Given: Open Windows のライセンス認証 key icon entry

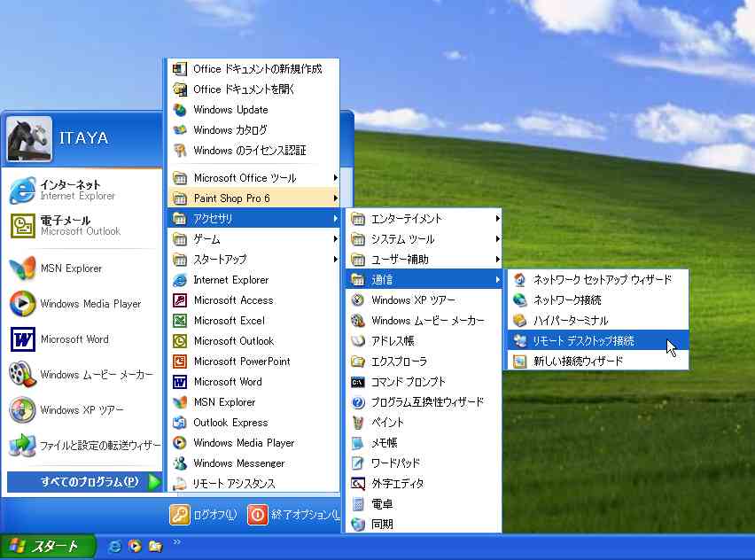Looking at the screenshot, I should 253,151.
